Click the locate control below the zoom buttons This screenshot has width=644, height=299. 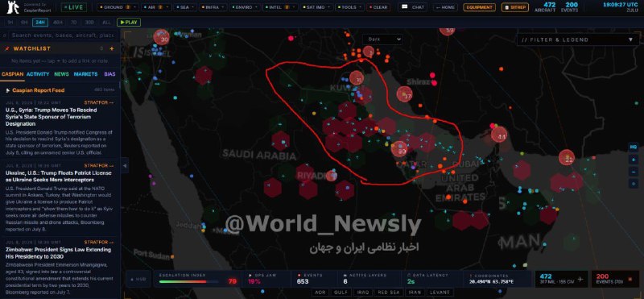pyautogui.click(x=633, y=184)
